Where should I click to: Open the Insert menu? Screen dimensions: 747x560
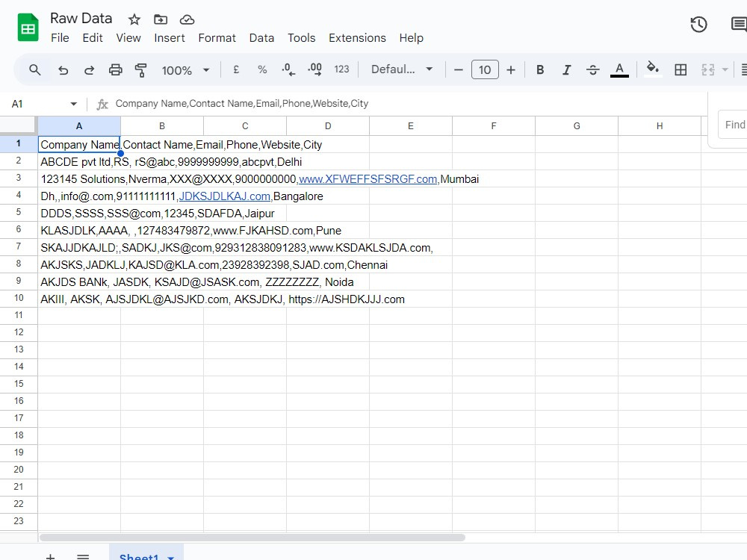pyautogui.click(x=169, y=38)
